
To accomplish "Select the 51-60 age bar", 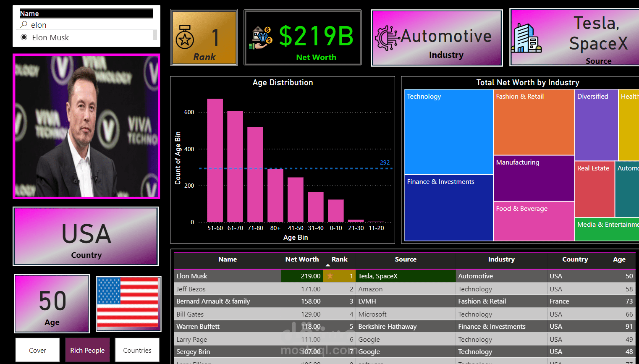I will pos(215,160).
